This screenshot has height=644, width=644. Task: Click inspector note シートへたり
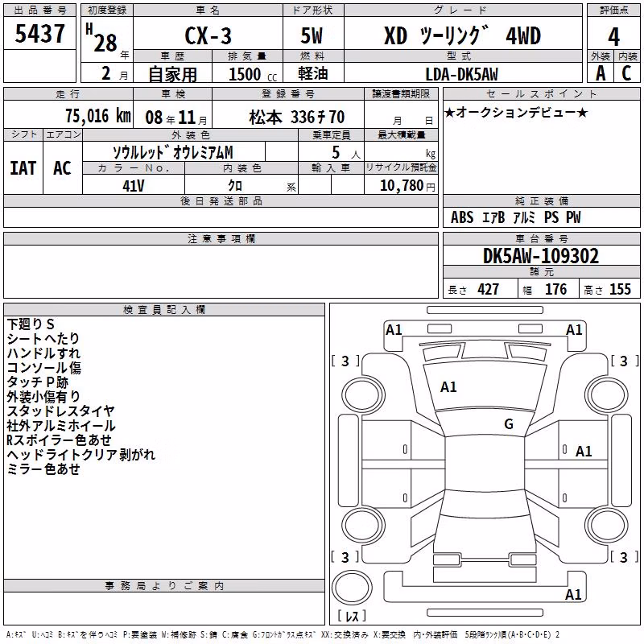click(x=43, y=338)
